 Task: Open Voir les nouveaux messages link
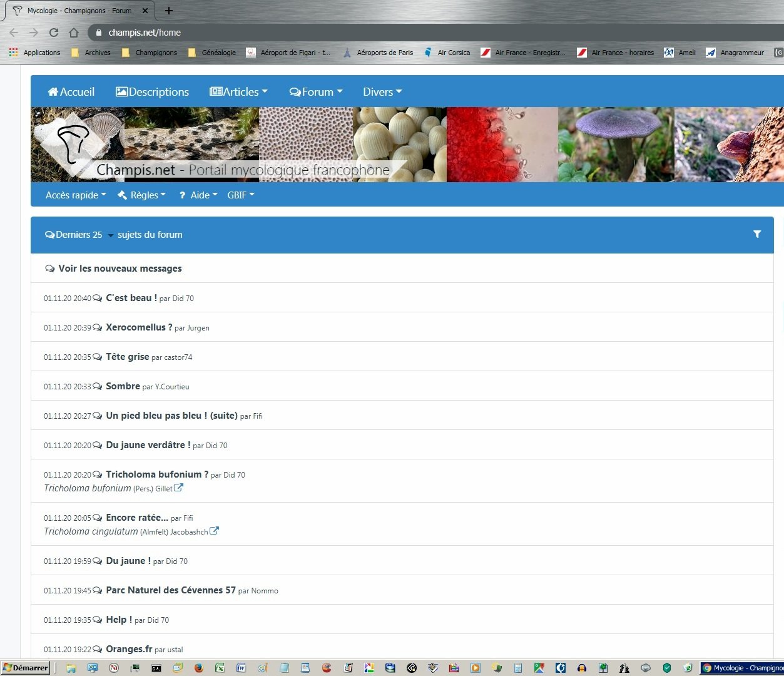coord(120,269)
